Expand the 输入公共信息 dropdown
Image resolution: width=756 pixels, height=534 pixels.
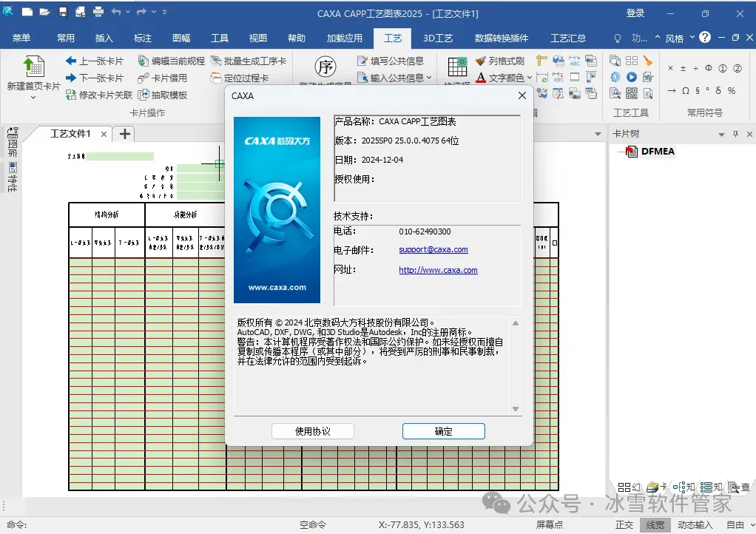[x=429, y=78]
